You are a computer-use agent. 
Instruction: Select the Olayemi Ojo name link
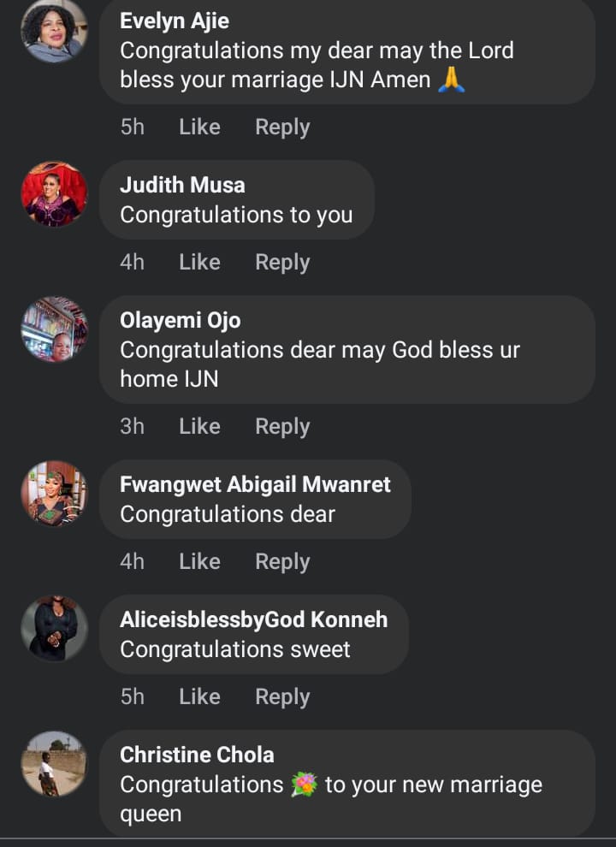[181, 321]
